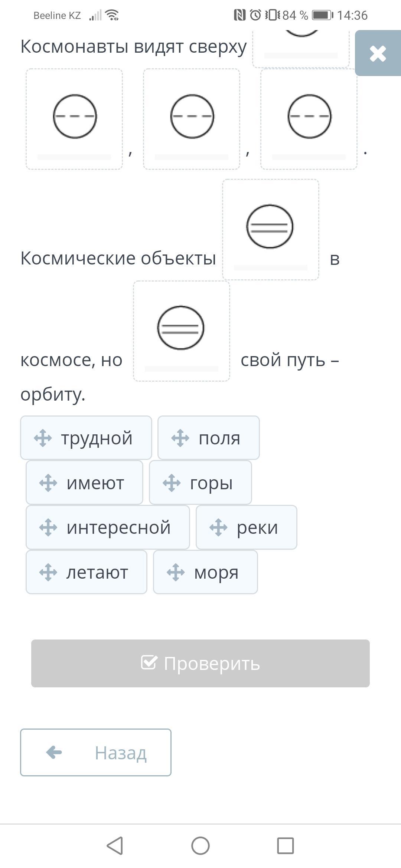Click the drag handle icon on "интересной"

point(48,527)
